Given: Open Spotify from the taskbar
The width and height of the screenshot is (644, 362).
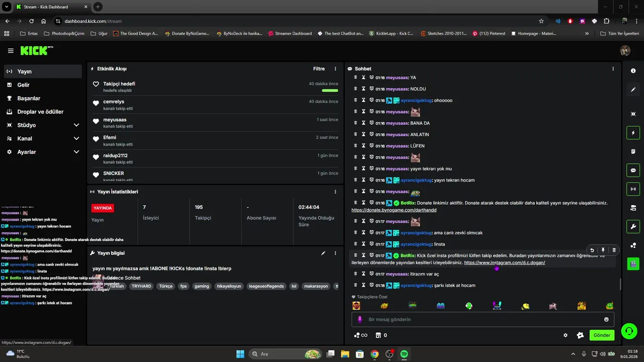Looking at the screenshot, I should 404,354.
